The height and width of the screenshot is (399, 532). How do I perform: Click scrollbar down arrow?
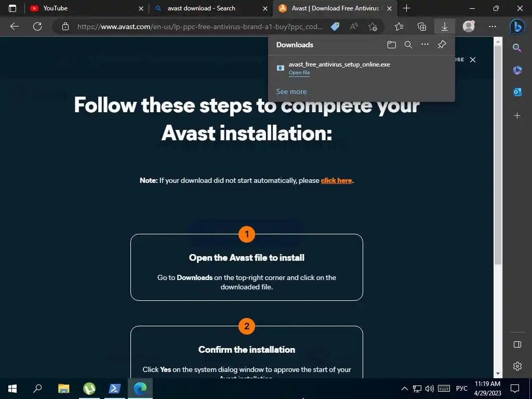(x=498, y=374)
